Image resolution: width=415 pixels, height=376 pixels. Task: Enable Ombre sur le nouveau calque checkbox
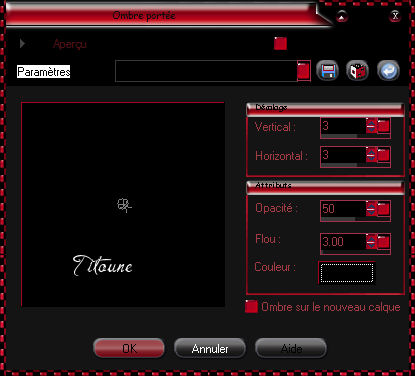click(x=251, y=307)
